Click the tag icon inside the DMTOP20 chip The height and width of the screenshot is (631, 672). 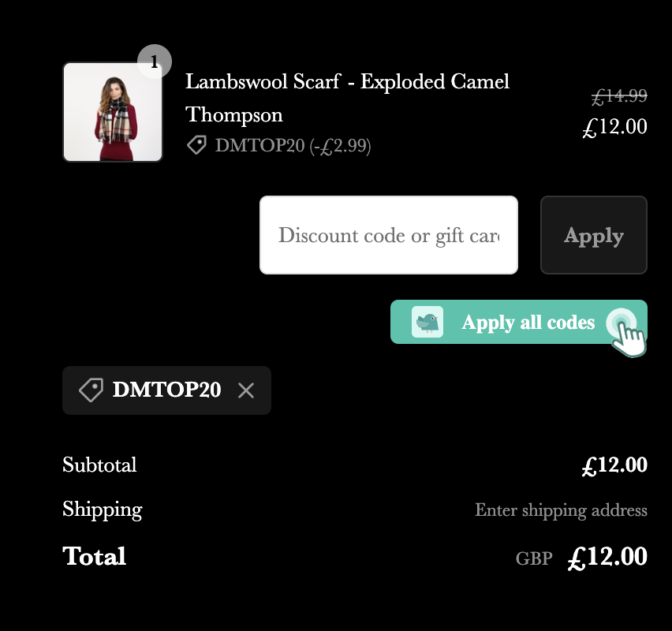(x=92, y=390)
